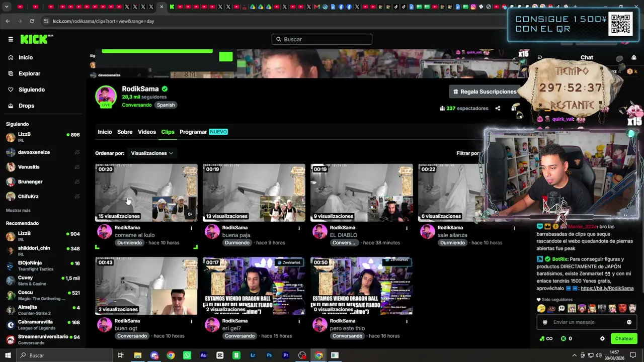Open ChifuKrz channel in the sidebar

(43, 197)
